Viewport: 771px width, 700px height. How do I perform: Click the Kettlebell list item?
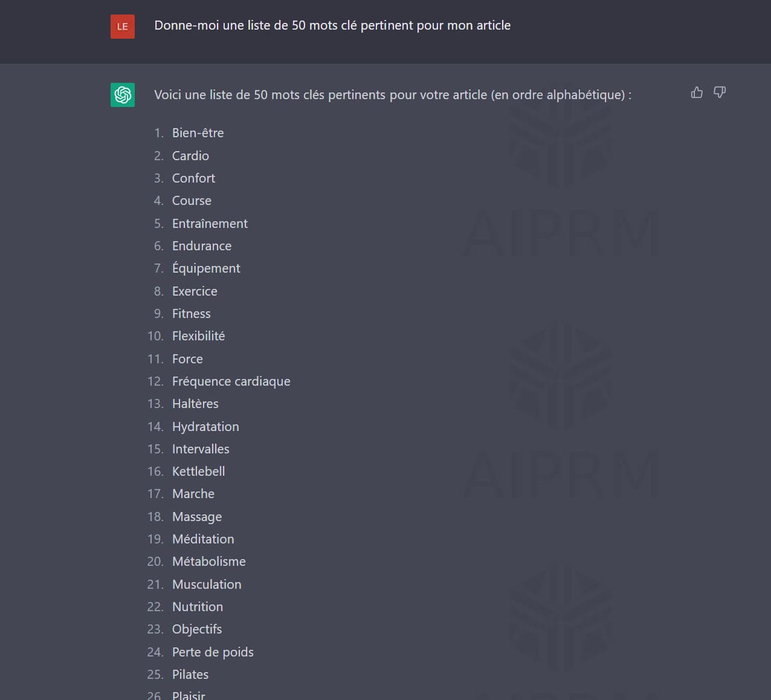[x=198, y=472]
